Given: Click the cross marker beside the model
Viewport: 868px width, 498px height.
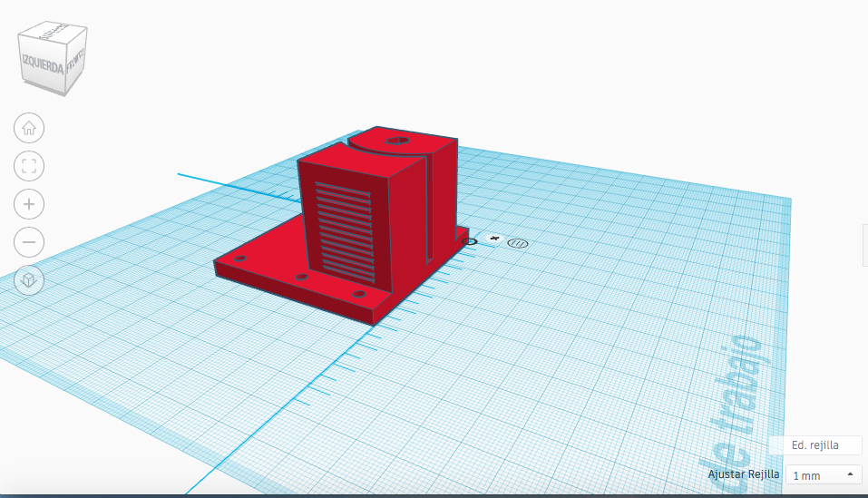Looking at the screenshot, I should [495, 239].
